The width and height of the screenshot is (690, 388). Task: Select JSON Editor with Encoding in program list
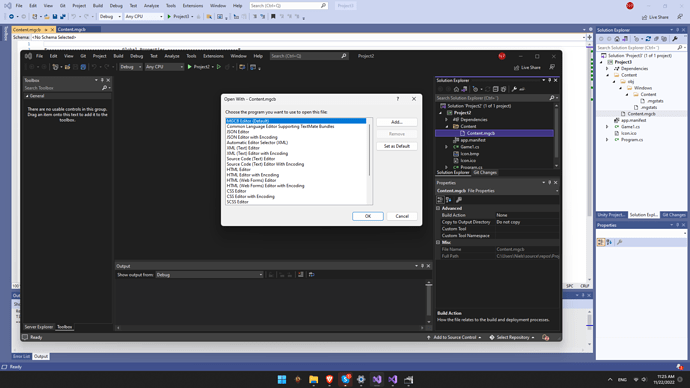point(252,137)
